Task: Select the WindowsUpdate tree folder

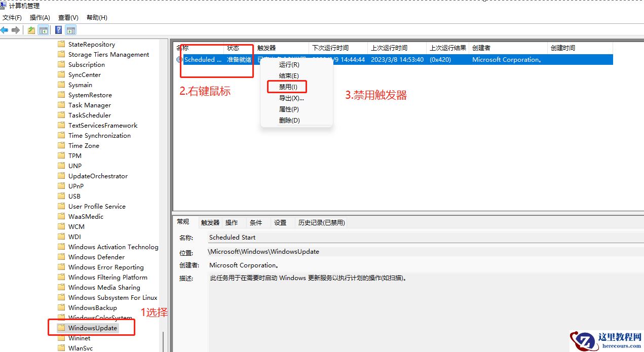Action: click(x=91, y=328)
